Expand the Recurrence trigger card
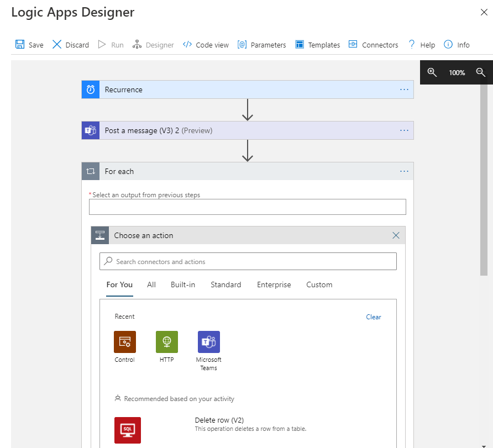Screen dimensions: 493x448 [x=248, y=89]
